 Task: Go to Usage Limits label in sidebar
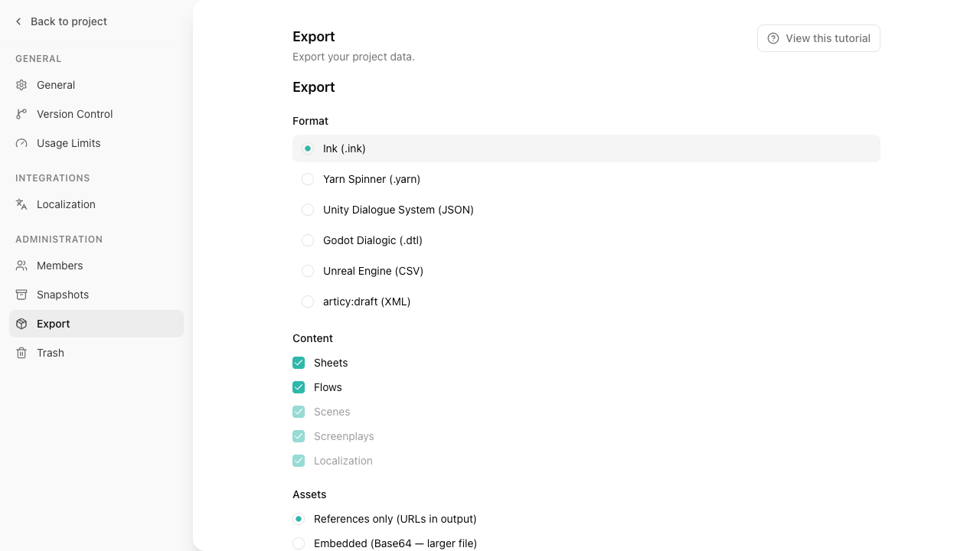tap(69, 143)
